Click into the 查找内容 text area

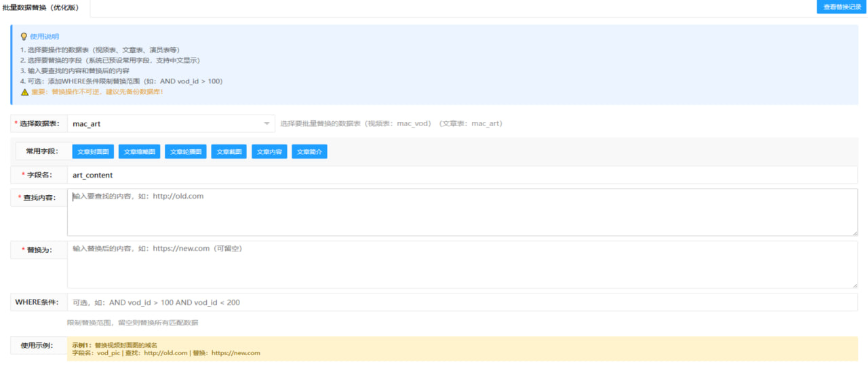click(x=461, y=212)
